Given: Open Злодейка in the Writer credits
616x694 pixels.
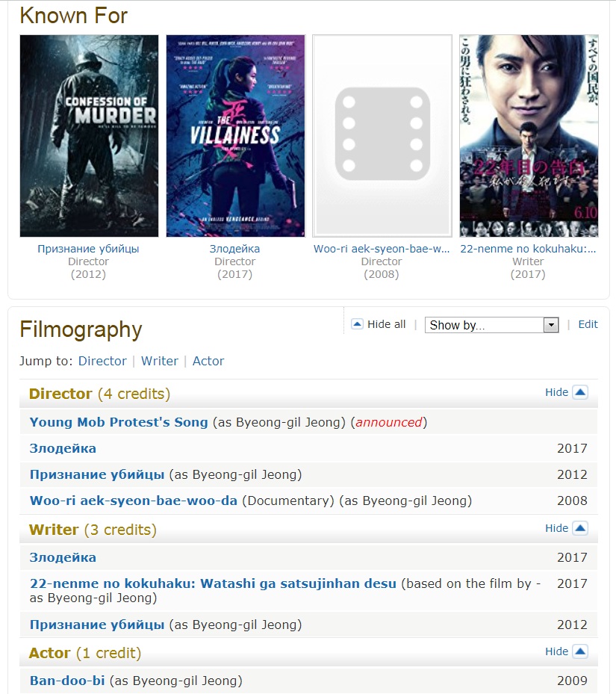Looking at the screenshot, I should tap(63, 557).
